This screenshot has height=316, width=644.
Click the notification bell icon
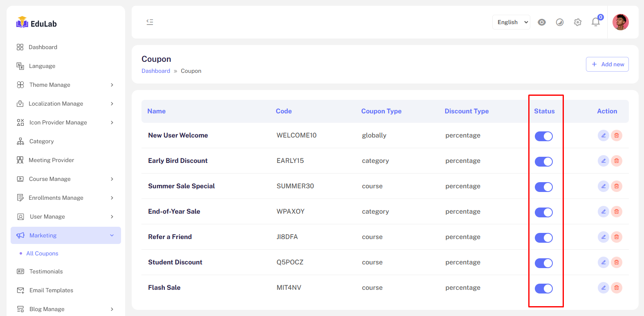[596, 22]
